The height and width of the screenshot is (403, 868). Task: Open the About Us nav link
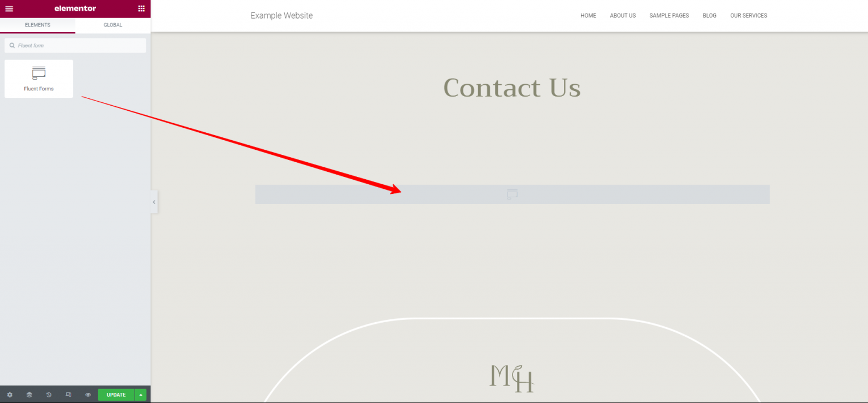[623, 16]
